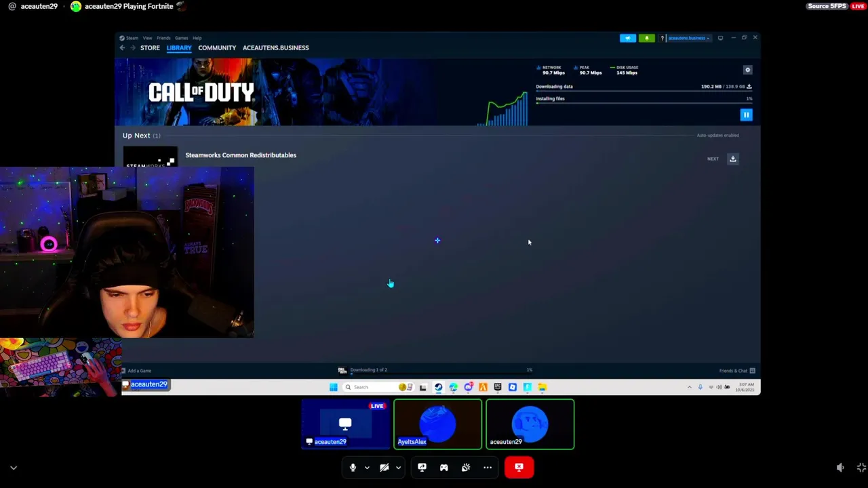Viewport: 868px width, 488px height.
Task: Expand microphone input options arrow
Action: 367,467
